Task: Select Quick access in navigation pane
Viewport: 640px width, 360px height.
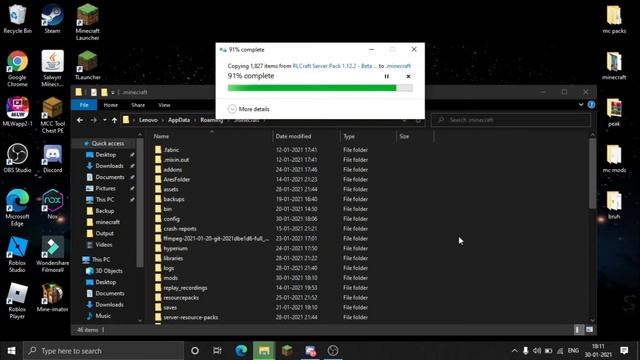Action: (108, 143)
